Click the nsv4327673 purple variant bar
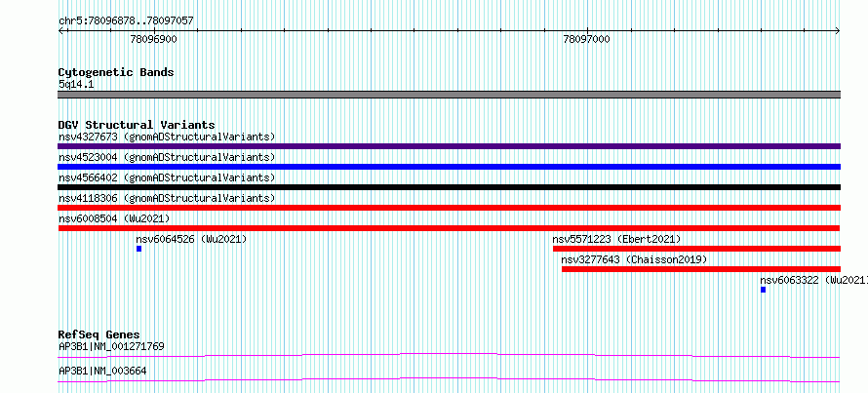Viewport: 868px width, 393px height. pyautogui.click(x=449, y=146)
